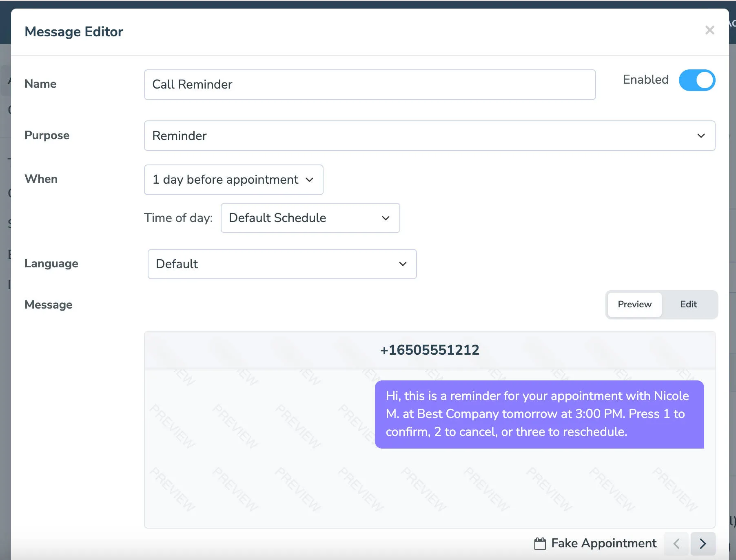Click the Call Reminder name field

[369, 84]
